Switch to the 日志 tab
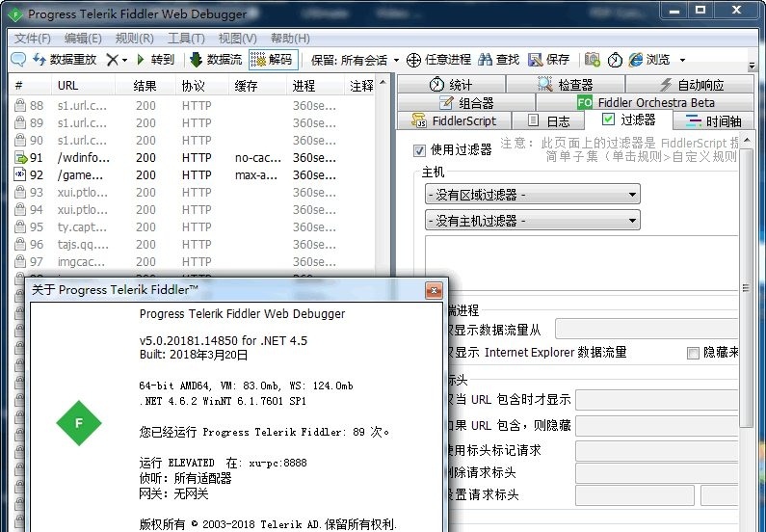The image size is (766, 532). pos(548,120)
